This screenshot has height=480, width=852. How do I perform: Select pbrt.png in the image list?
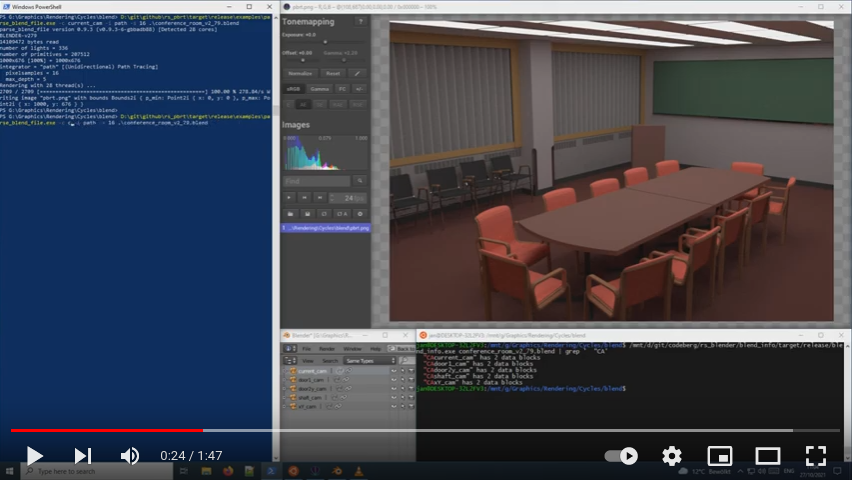[x=325, y=228]
